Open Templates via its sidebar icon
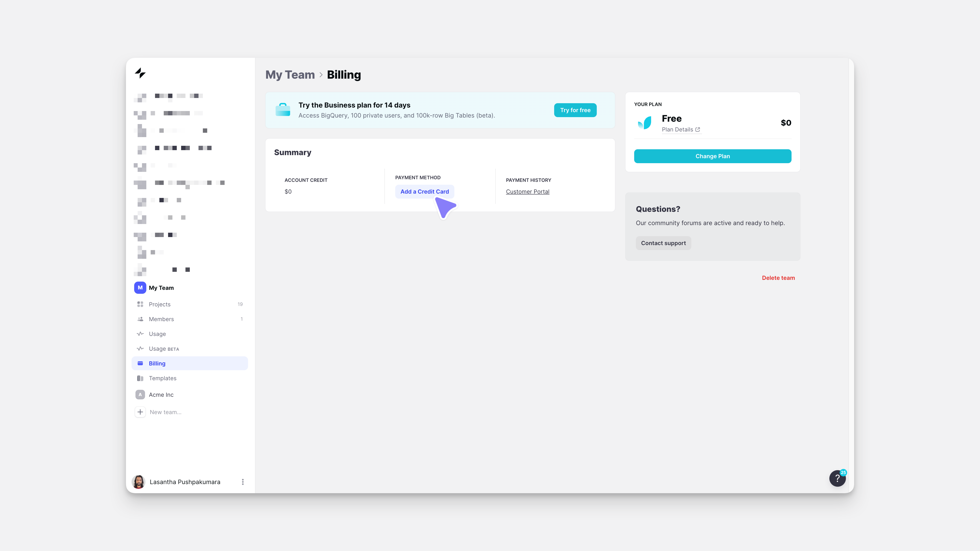 tap(140, 378)
